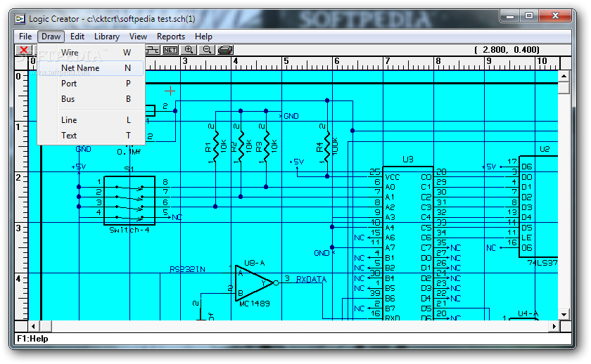
Task: Click the red crosshair cursor marker
Action: (x=170, y=91)
